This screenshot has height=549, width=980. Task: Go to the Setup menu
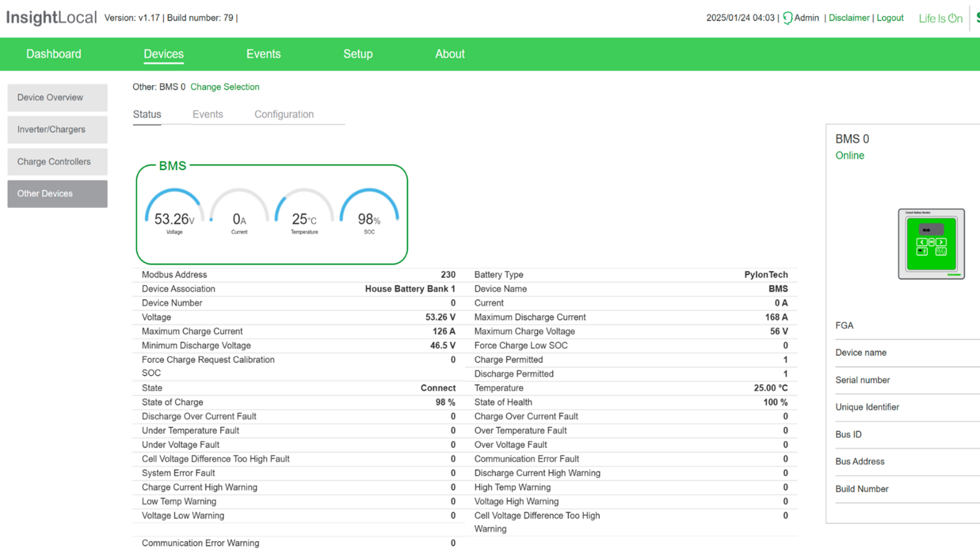[358, 54]
